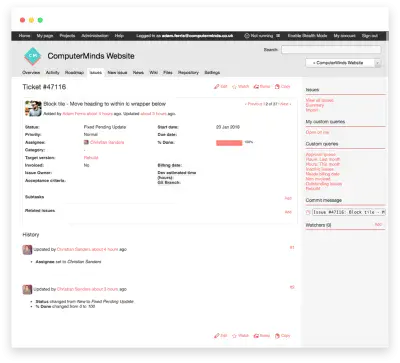Click the pencil Edit icon below the History entries

[217, 336]
